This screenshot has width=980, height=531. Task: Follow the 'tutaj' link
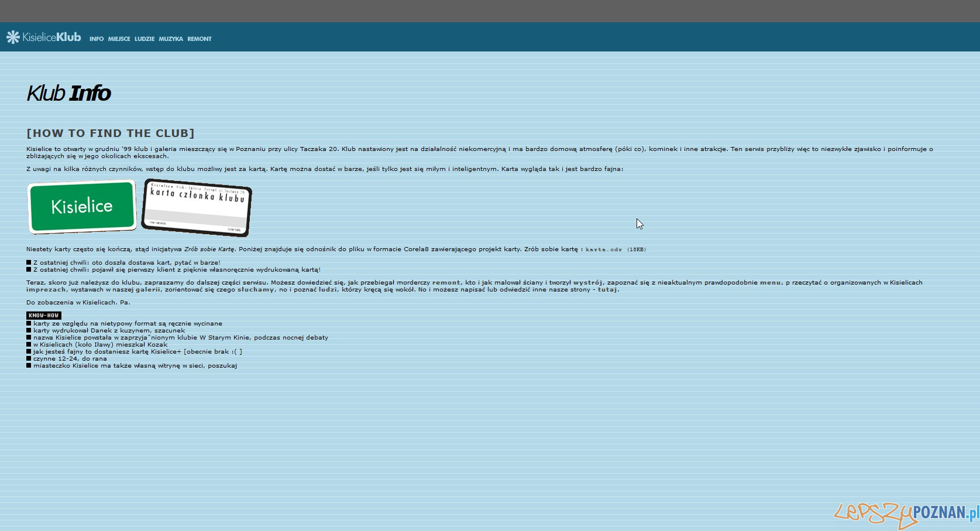(x=608, y=289)
